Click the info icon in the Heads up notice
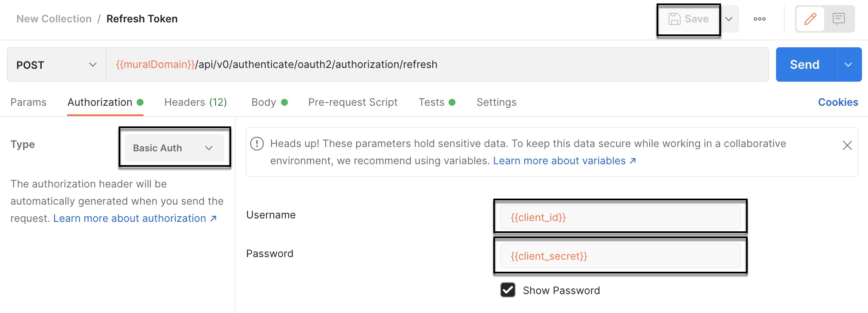Viewport: 868px width, 313px height. pos(257,144)
